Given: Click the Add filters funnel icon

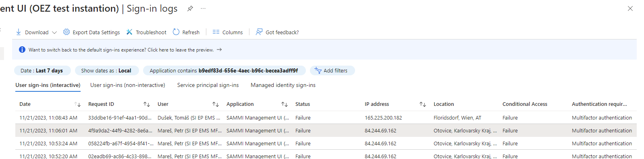Looking at the screenshot, I should [x=318, y=70].
